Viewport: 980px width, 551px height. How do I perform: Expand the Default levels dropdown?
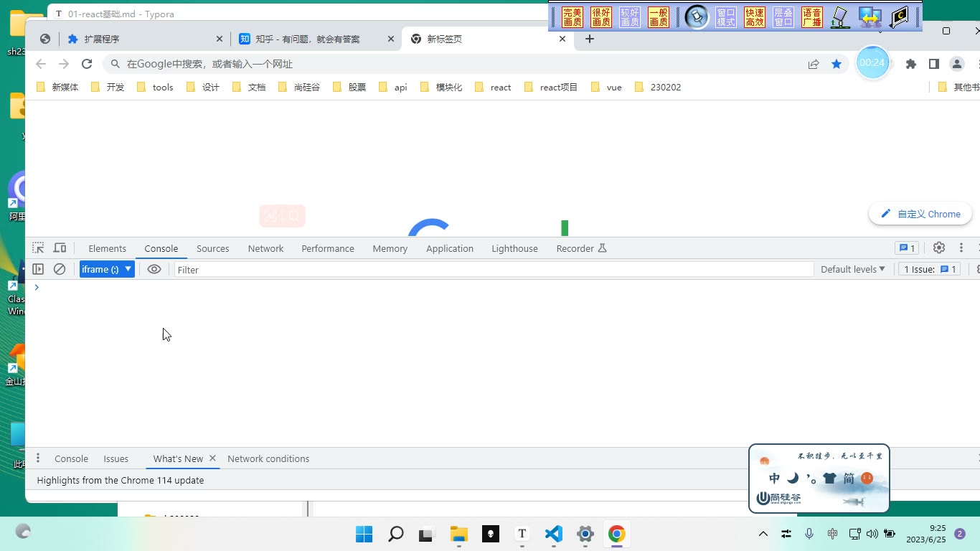[853, 269]
